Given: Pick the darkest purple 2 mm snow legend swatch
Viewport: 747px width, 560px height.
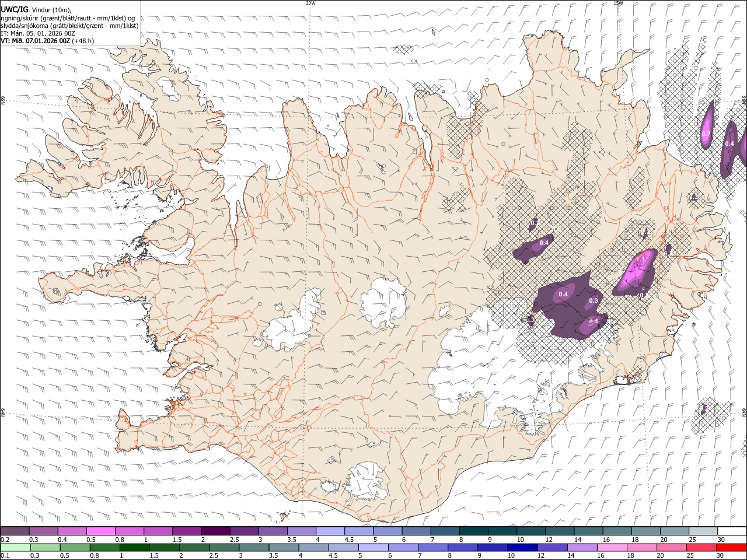Looking at the screenshot, I should pyautogui.click(x=215, y=531).
